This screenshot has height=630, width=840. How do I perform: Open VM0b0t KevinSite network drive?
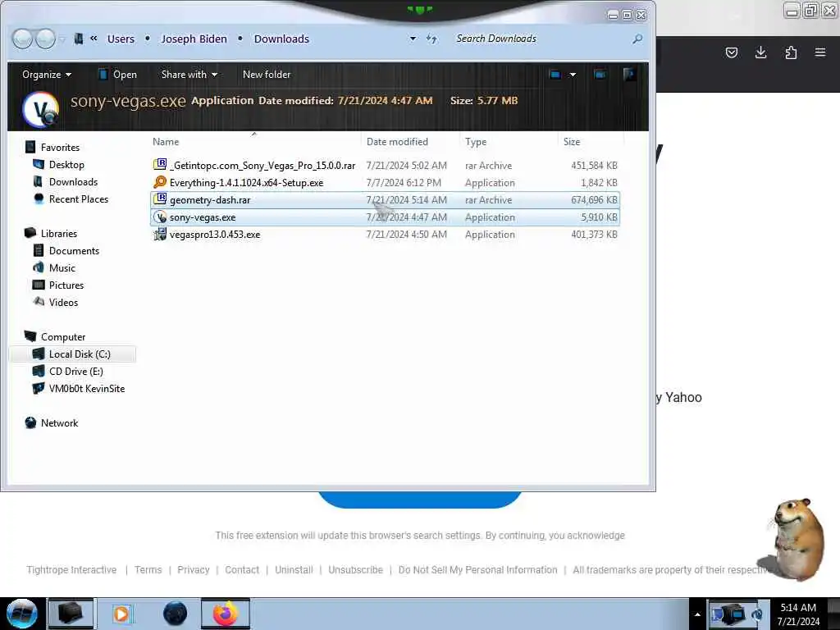pos(87,388)
